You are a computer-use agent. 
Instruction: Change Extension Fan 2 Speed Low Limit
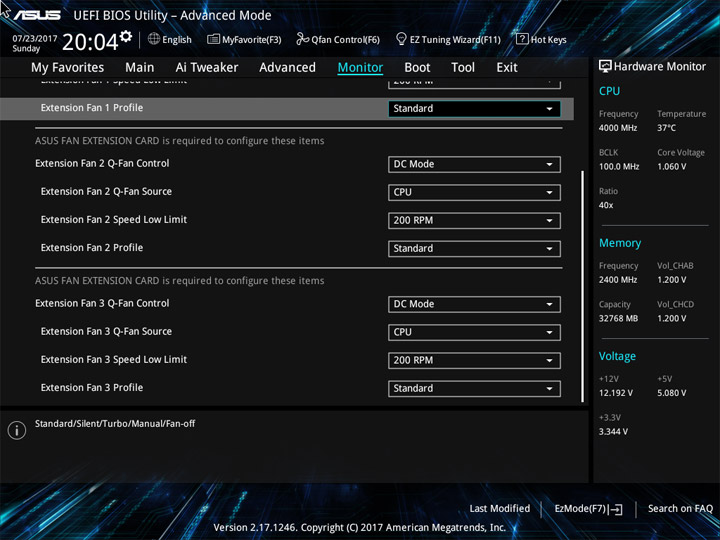tap(474, 220)
